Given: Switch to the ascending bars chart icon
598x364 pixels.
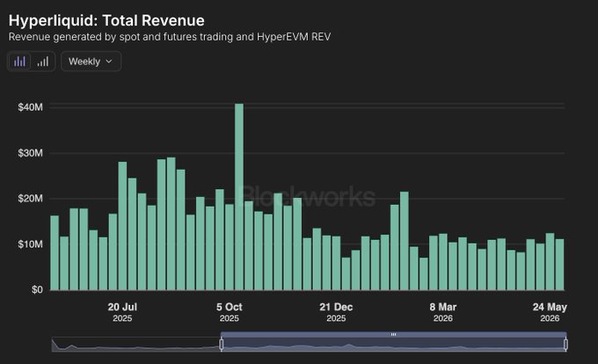Looking at the screenshot, I should coord(43,62).
